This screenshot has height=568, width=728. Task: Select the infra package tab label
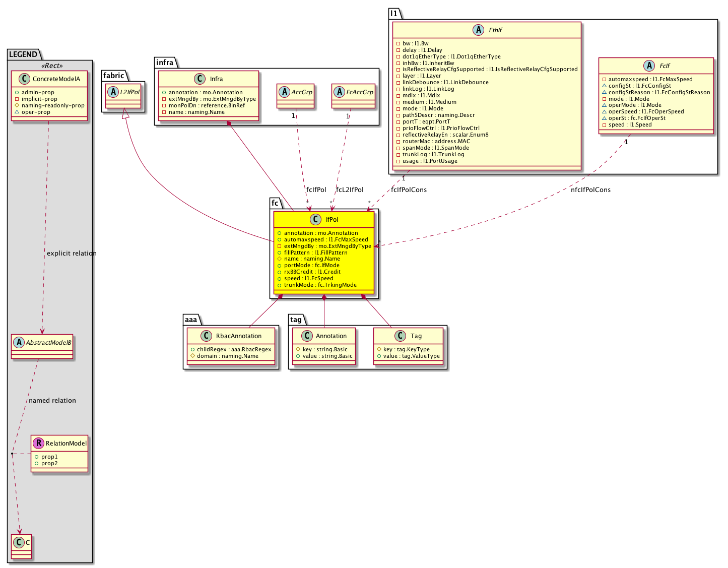(165, 62)
